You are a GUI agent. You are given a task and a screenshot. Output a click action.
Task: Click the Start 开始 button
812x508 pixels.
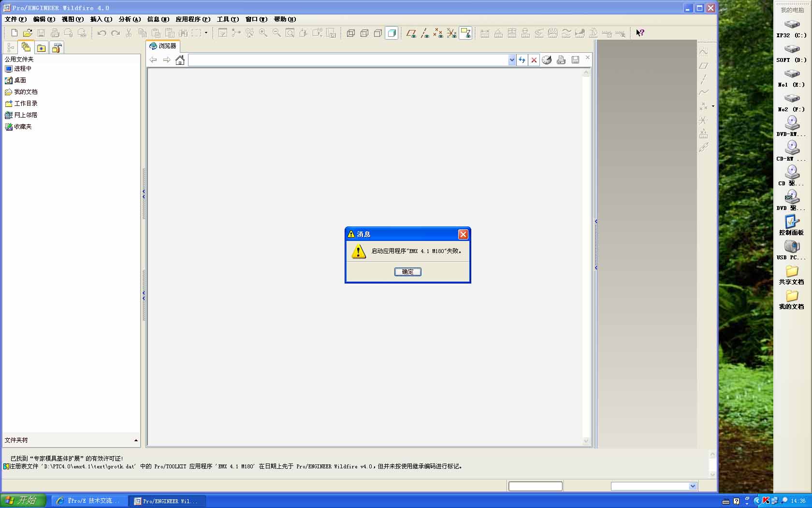(x=23, y=501)
